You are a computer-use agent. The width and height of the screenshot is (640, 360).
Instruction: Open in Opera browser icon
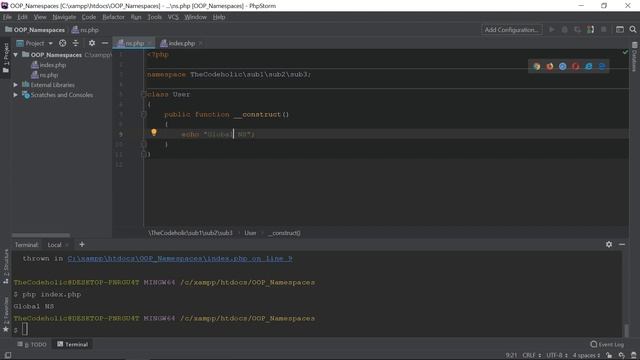(x=576, y=67)
